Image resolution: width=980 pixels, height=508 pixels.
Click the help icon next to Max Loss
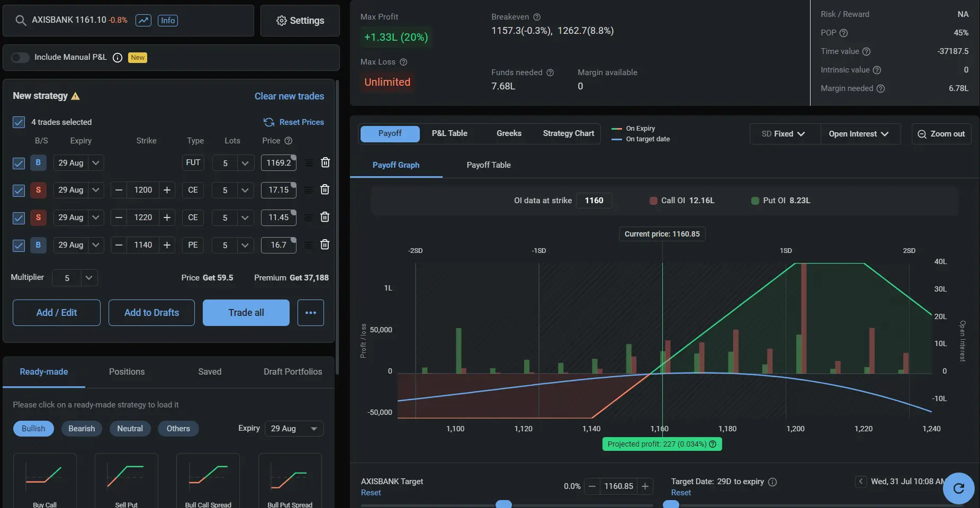click(x=403, y=62)
